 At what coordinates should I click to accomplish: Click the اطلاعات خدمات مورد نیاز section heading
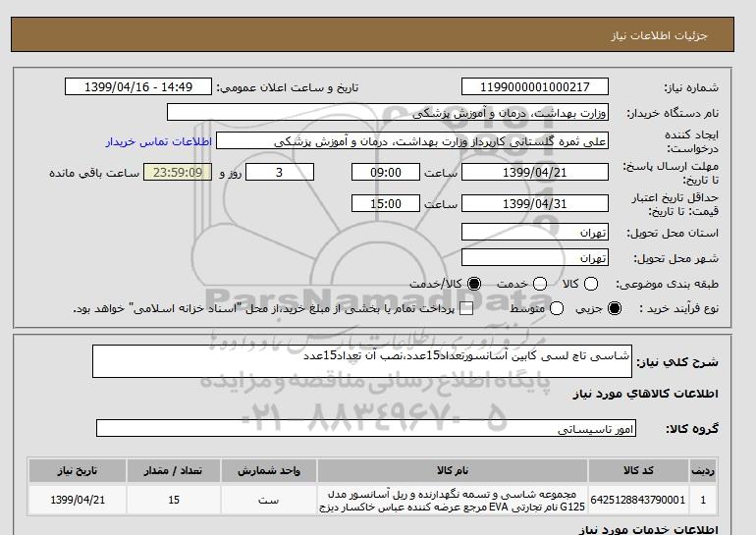click(x=648, y=530)
